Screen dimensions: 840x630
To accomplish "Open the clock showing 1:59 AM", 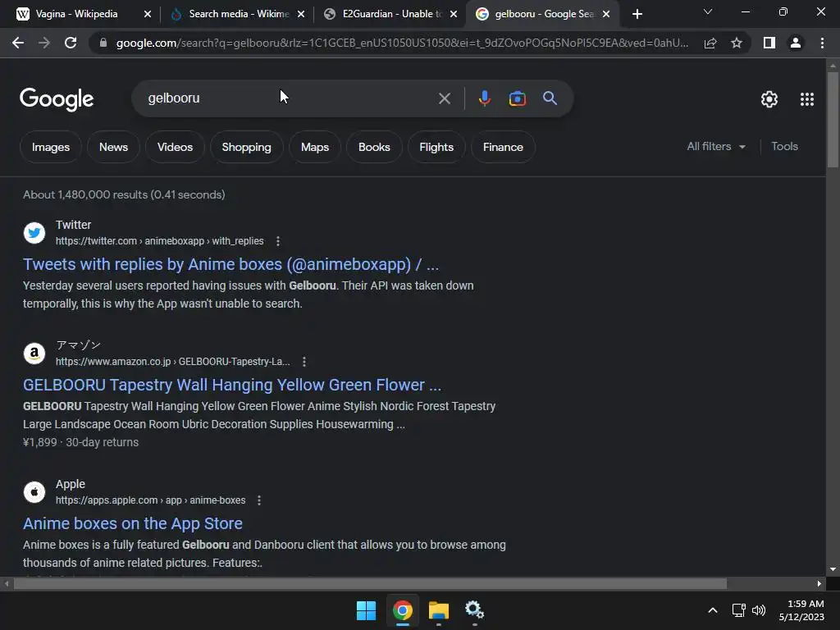I will pos(802,610).
